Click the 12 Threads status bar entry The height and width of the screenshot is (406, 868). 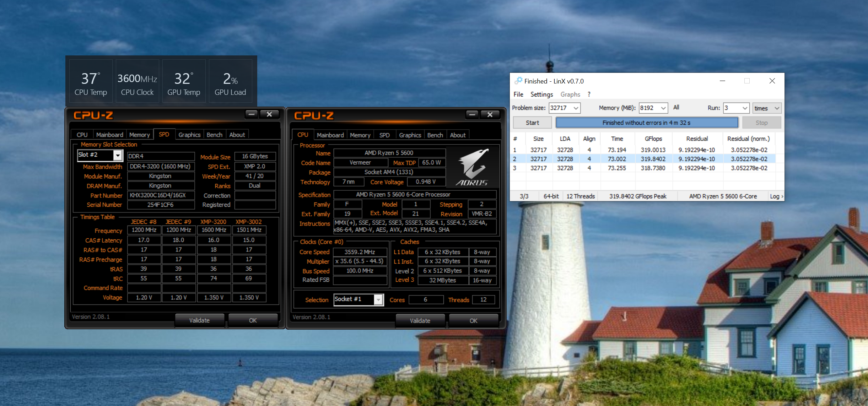581,196
